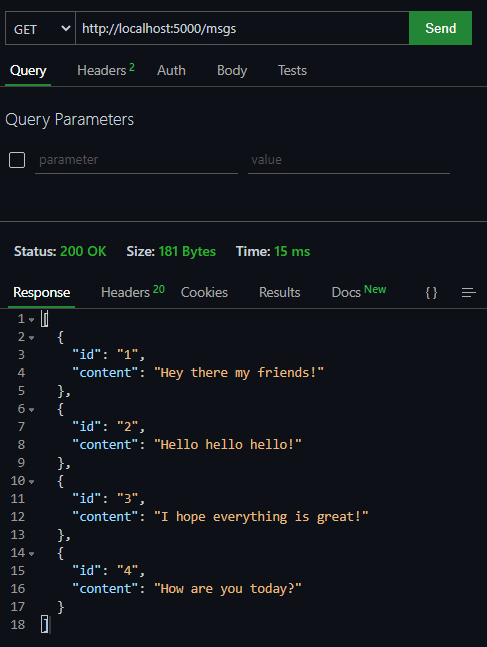Open the response options lines menu icon
487x647 pixels.
468,293
